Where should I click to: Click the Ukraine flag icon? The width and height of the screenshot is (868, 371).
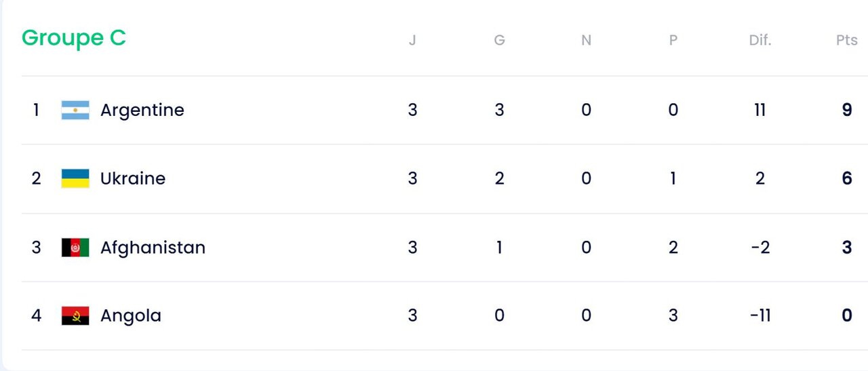(75, 178)
